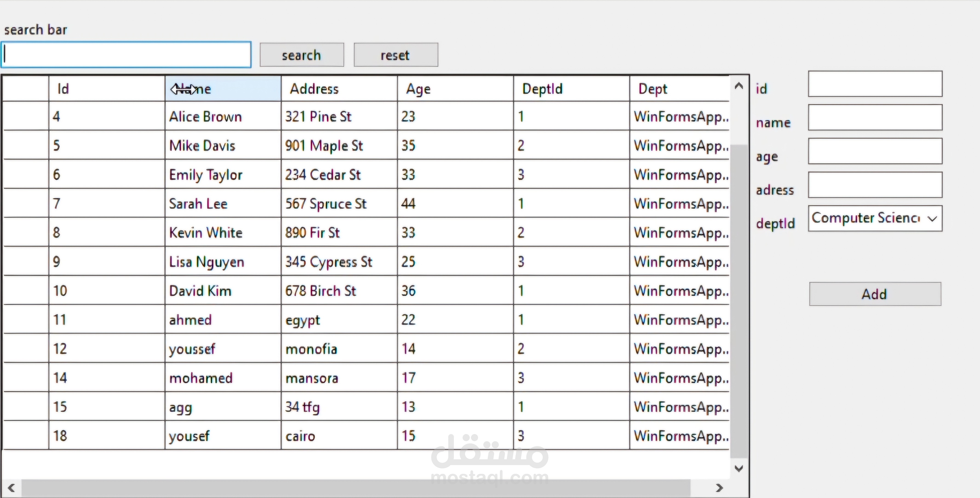Click the adress input field
The image size is (980, 498).
(x=875, y=185)
